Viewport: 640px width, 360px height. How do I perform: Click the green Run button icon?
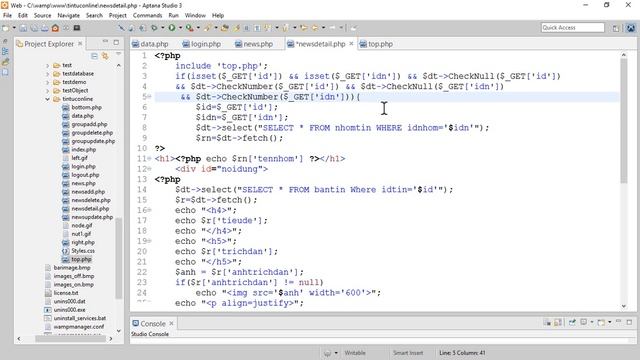(172, 28)
